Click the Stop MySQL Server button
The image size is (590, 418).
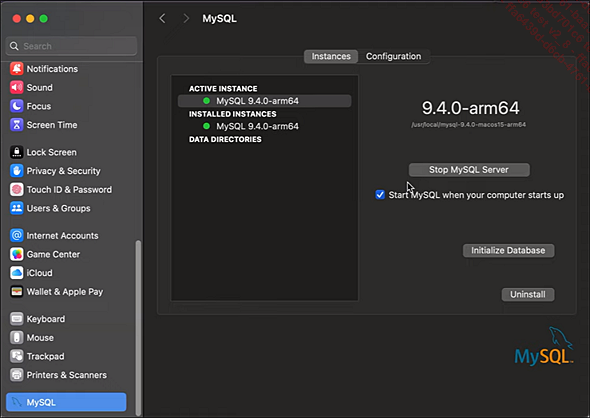469,170
